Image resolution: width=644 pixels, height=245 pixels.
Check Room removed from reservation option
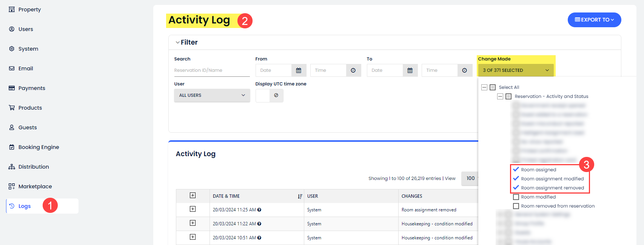click(516, 206)
